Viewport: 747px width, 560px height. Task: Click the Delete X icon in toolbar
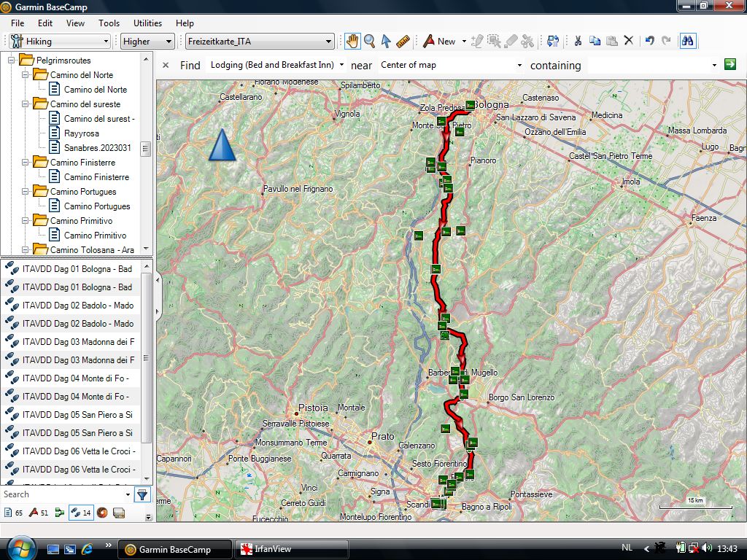629,42
